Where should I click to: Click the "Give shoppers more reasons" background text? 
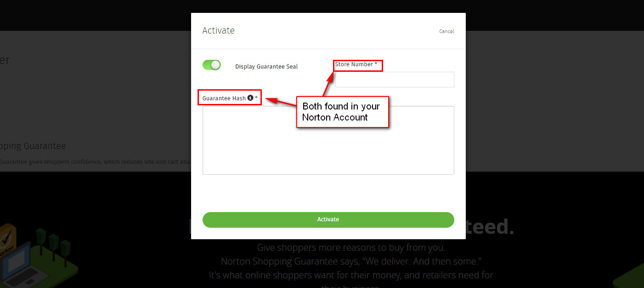click(x=351, y=248)
